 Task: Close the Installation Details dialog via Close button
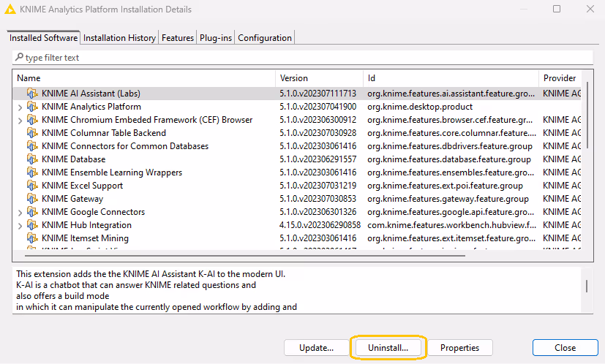pyautogui.click(x=565, y=347)
